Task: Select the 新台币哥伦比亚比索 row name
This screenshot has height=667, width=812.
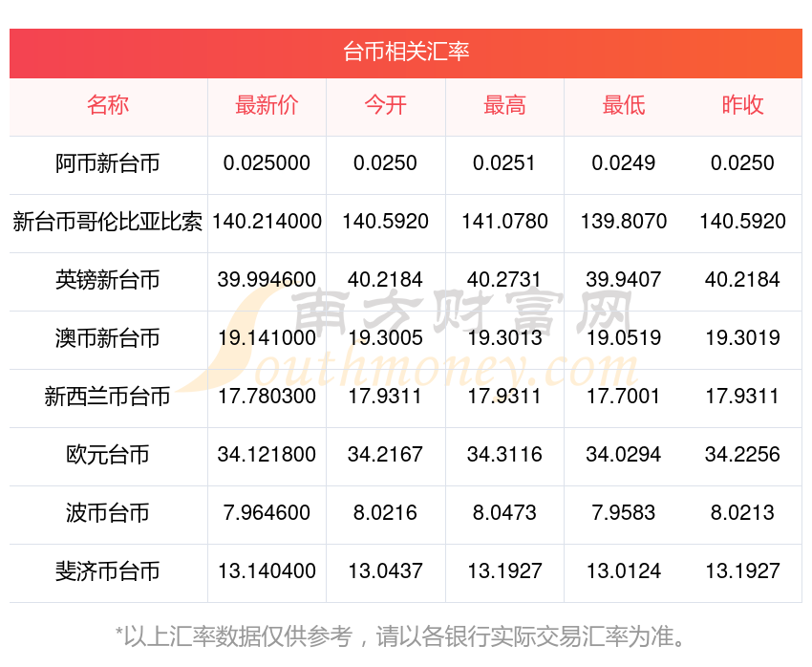Action: coord(108,222)
